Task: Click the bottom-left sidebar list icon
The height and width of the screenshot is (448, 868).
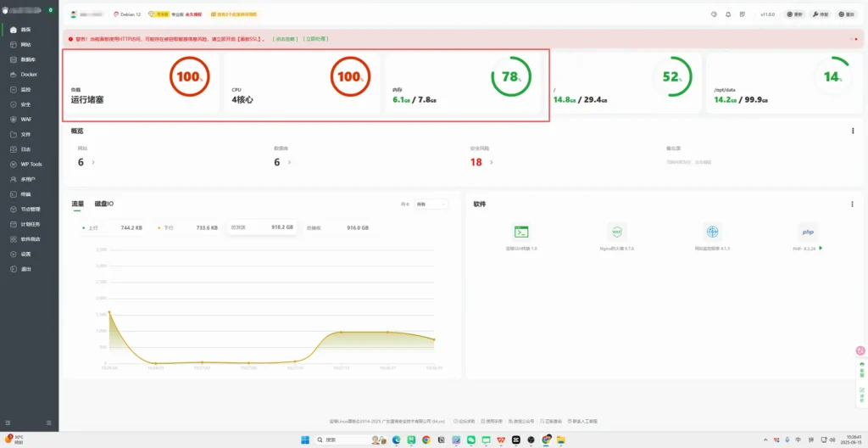Action: pos(8,423)
